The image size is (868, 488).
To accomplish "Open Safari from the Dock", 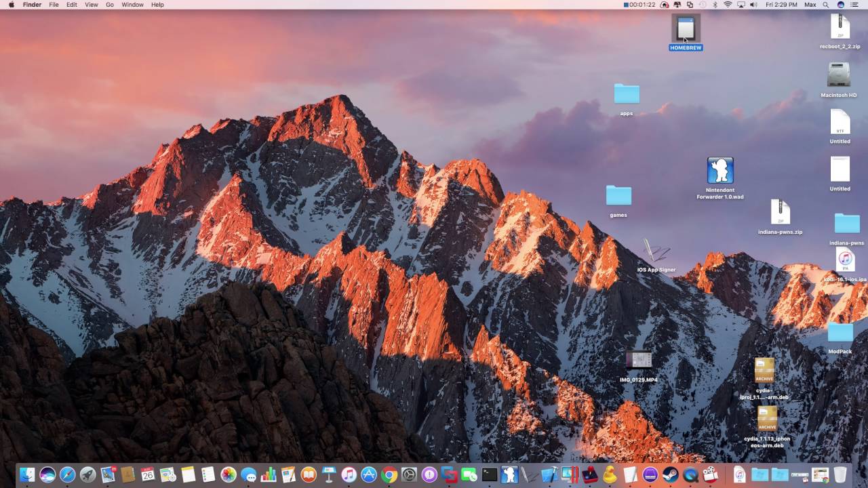I will (67, 474).
